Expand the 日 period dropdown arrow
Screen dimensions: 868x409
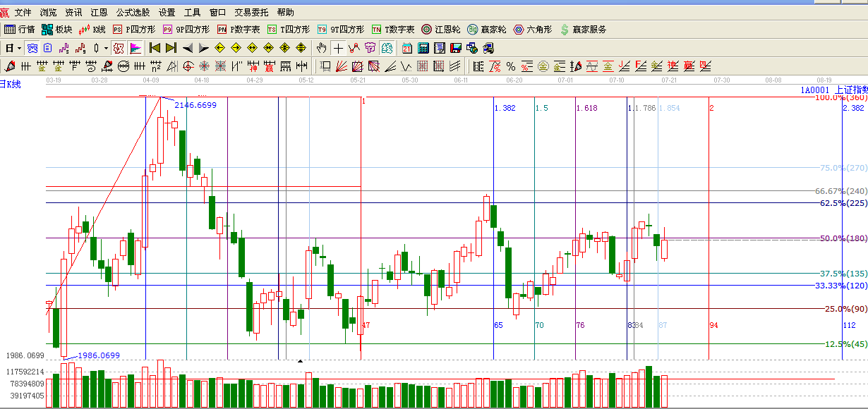20,48
